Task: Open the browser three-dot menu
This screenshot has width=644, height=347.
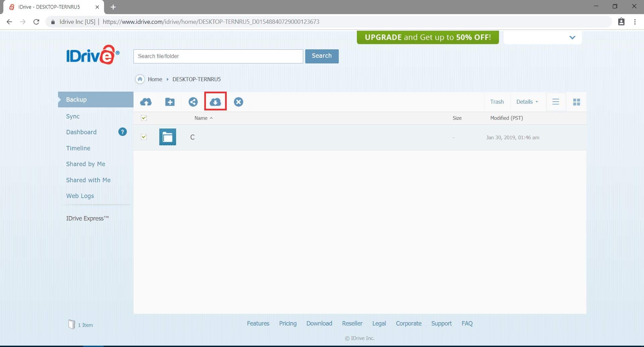Action: point(635,22)
